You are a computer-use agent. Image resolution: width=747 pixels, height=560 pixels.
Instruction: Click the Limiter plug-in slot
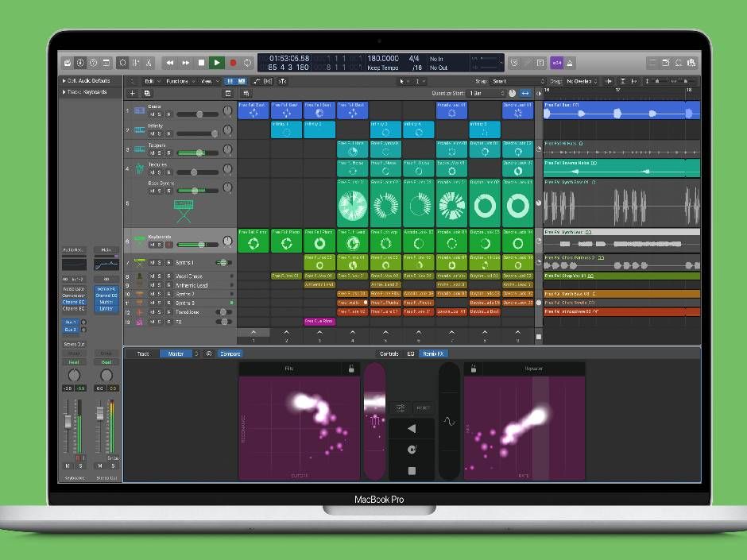(x=106, y=308)
